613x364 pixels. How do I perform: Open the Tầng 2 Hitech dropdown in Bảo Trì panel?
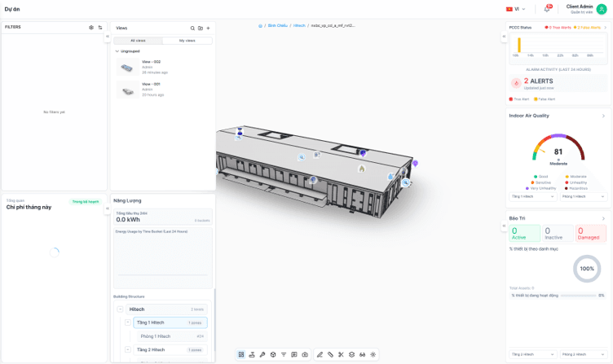532,354
